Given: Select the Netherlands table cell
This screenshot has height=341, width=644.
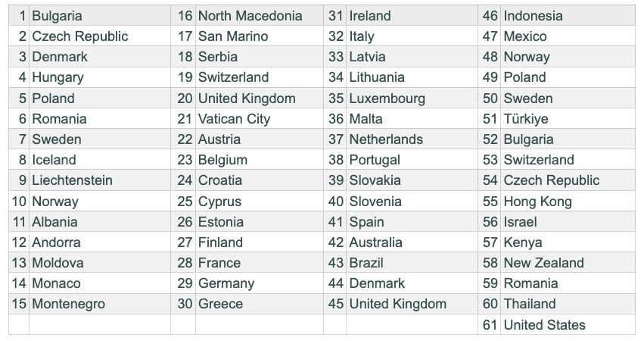Looking at the screenshot, I should pyautogui.click(x=386, y=139).
